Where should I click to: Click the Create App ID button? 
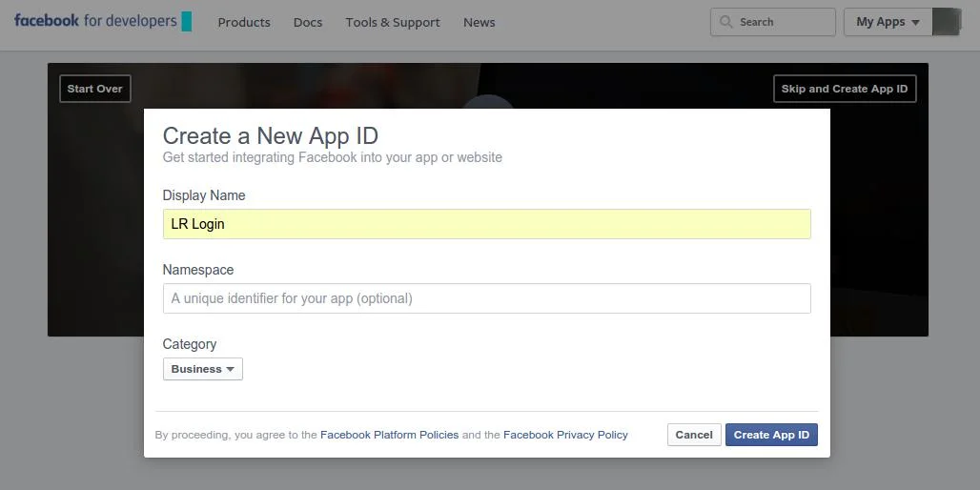pos(771,435)
